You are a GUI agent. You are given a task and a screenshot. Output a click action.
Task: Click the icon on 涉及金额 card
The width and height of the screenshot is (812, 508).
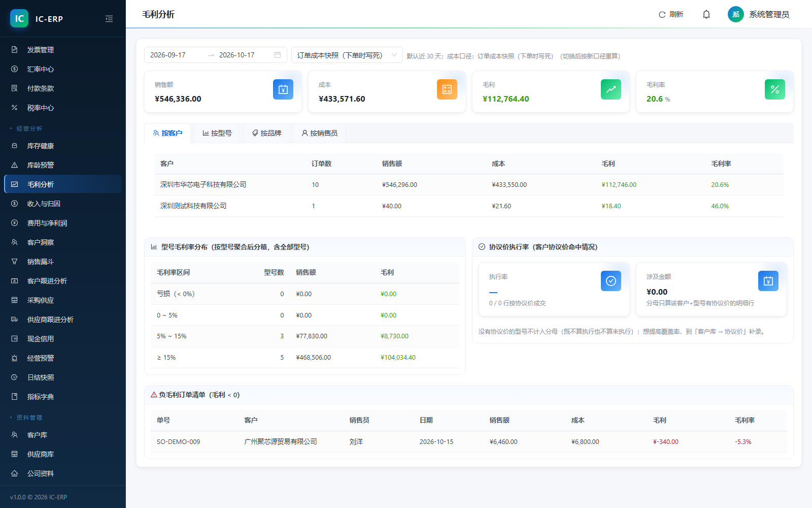click(768, 281)
